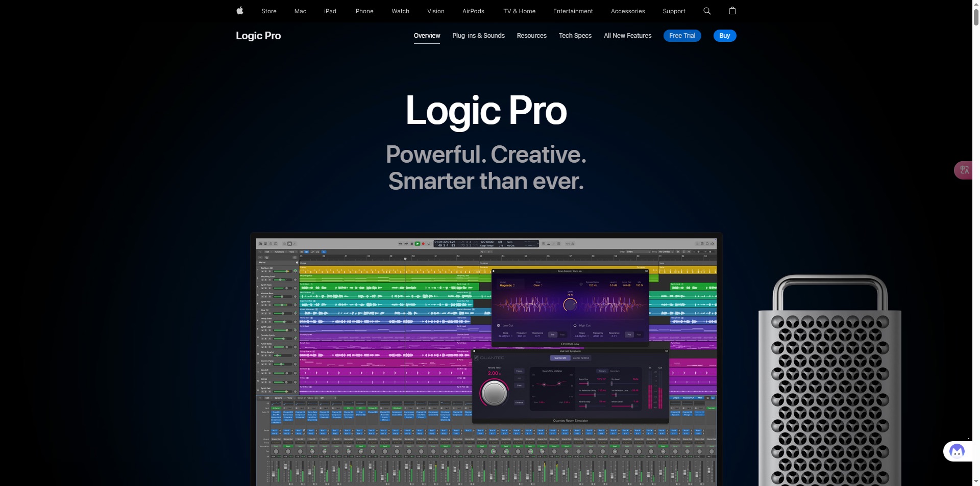Click the vertical scrollbar thumb

coord(976,17)
